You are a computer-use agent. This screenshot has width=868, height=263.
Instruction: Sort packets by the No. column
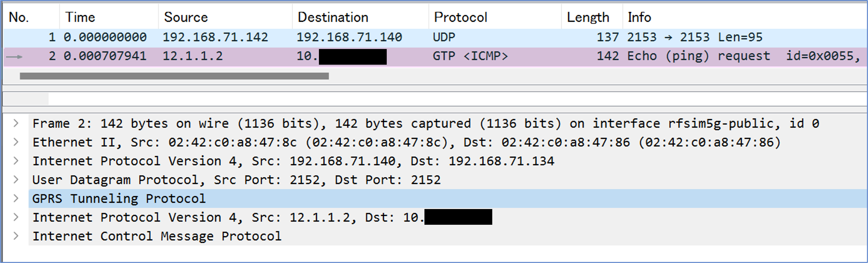point(31,17)
